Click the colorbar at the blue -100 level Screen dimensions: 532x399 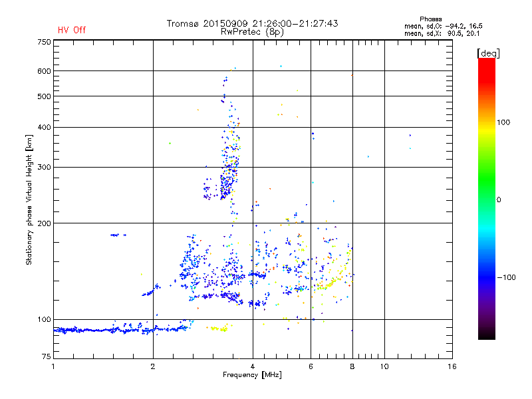487,277
